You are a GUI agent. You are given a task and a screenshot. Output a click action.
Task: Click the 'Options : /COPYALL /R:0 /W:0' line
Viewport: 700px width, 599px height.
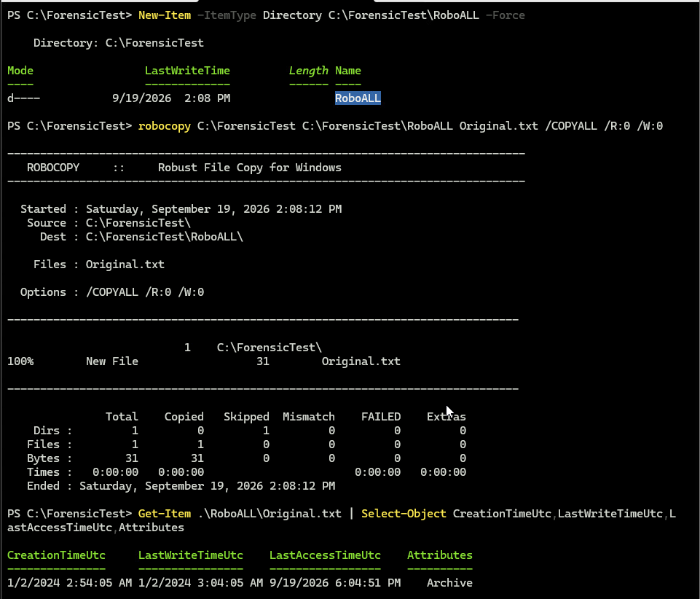(112, 292)
